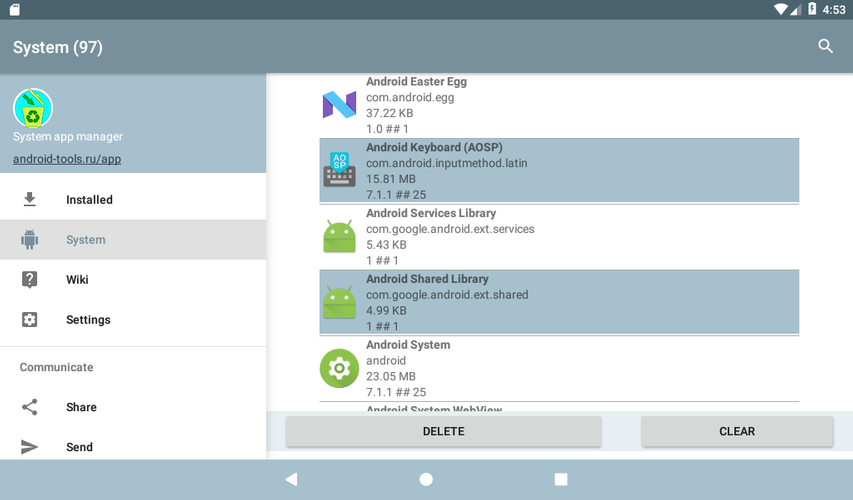Click the System app manager label
853x500 pixels.
coord(68,137)
